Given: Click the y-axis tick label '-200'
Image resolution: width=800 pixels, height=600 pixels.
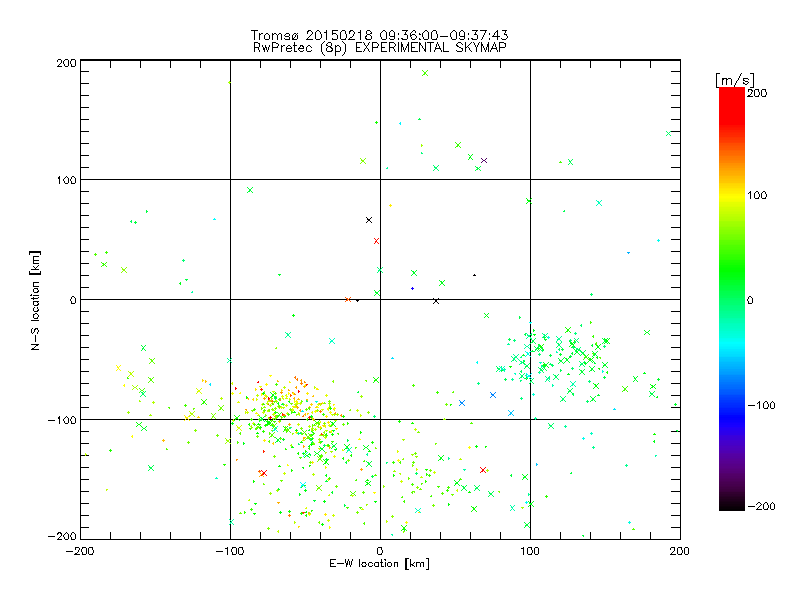Looking at the screenshot, I should tap(62, 536).
